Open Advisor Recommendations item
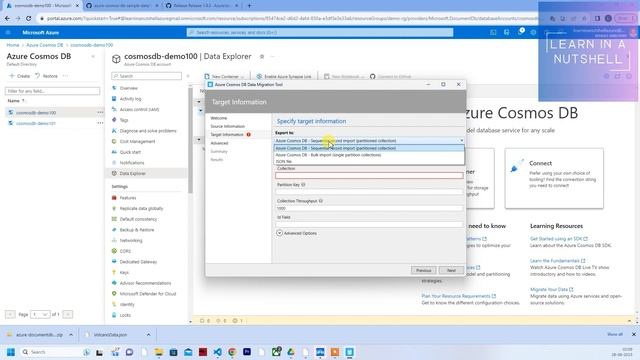Image resolution: width=640 pixels, height=360 pixels. click(145, 283)
